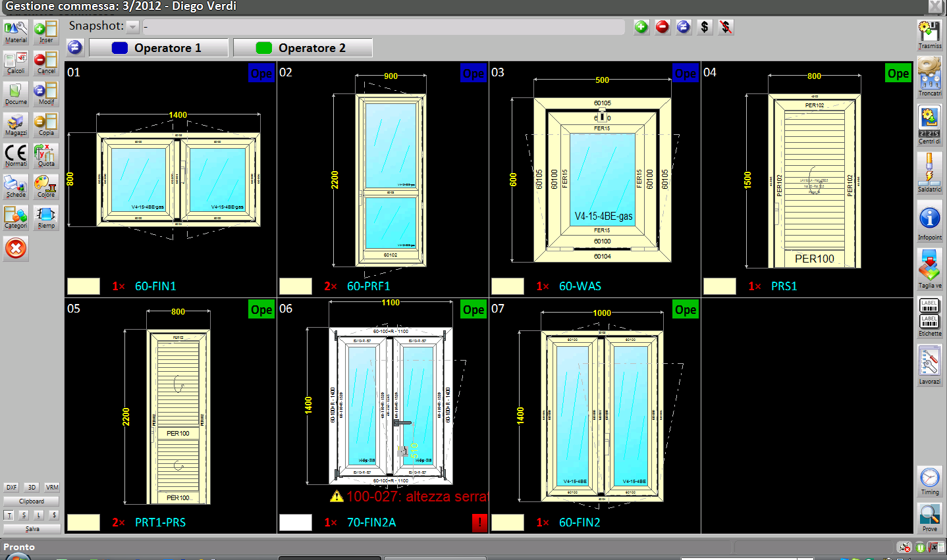Click the red exclamation warning on 70-FIN2A

tap(479, 522)
